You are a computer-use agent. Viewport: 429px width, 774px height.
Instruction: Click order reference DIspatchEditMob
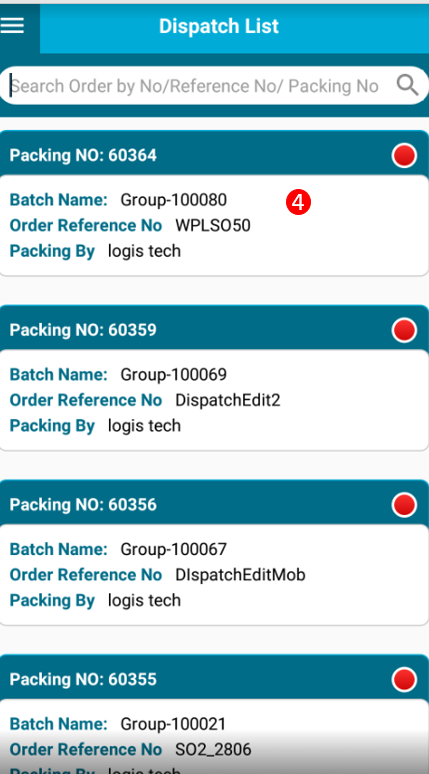click(x=240, y=575)
